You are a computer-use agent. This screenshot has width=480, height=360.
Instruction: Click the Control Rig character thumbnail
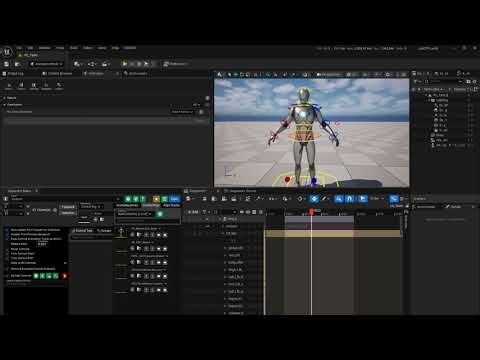click(121, 232)
